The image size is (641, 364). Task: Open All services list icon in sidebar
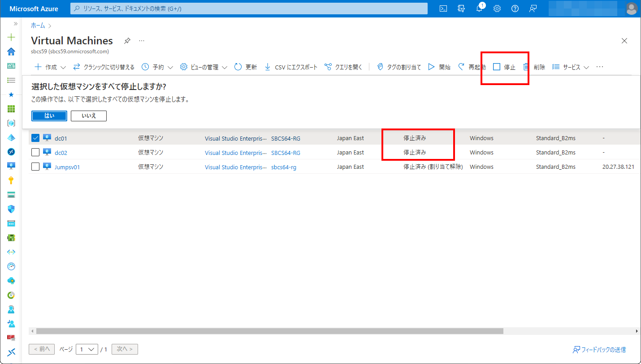click(x=11, y=80)
